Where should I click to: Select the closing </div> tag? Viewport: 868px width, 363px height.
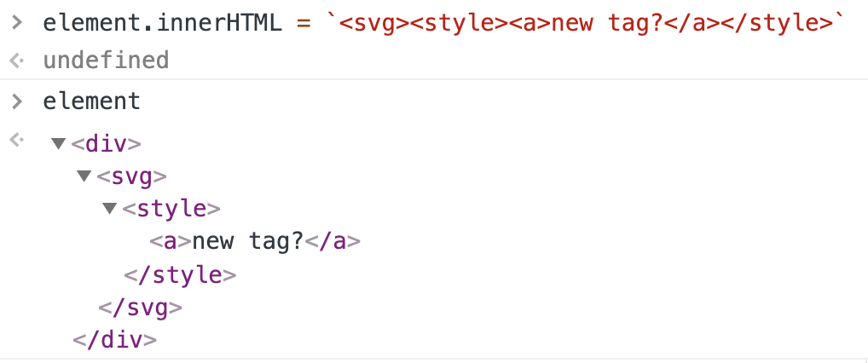click(x=114, y=339)
